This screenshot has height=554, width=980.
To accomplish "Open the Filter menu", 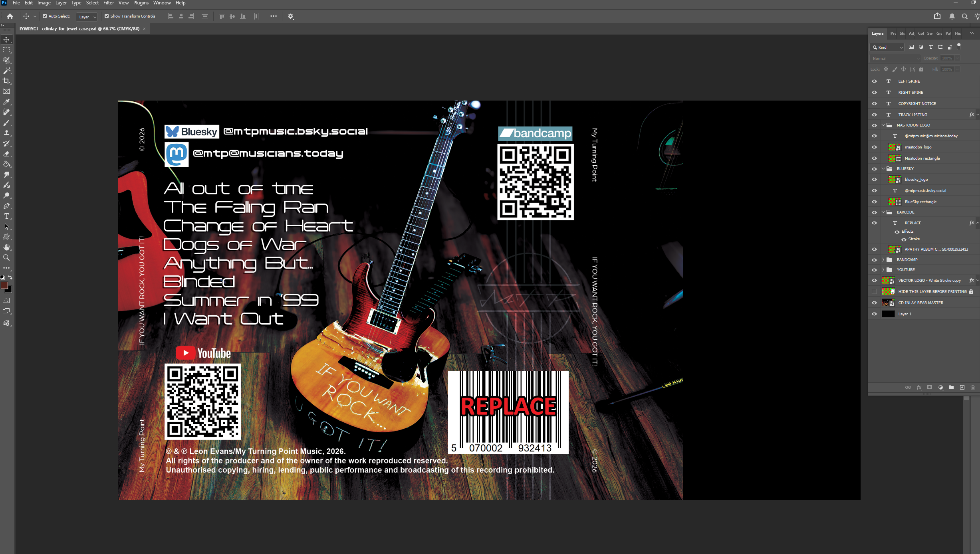I will tap(109, 3).
